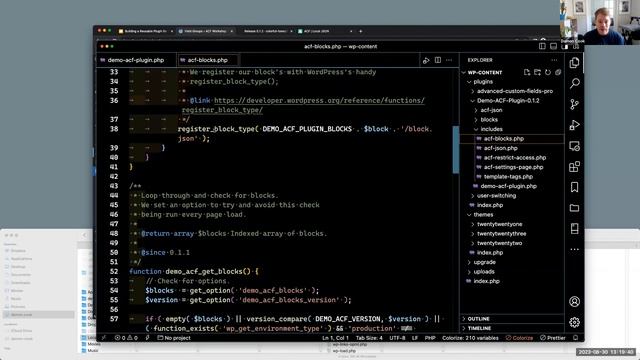Open the Project Manager folder icon
This screenshot has height=360, width=640.
coord(574,208)
